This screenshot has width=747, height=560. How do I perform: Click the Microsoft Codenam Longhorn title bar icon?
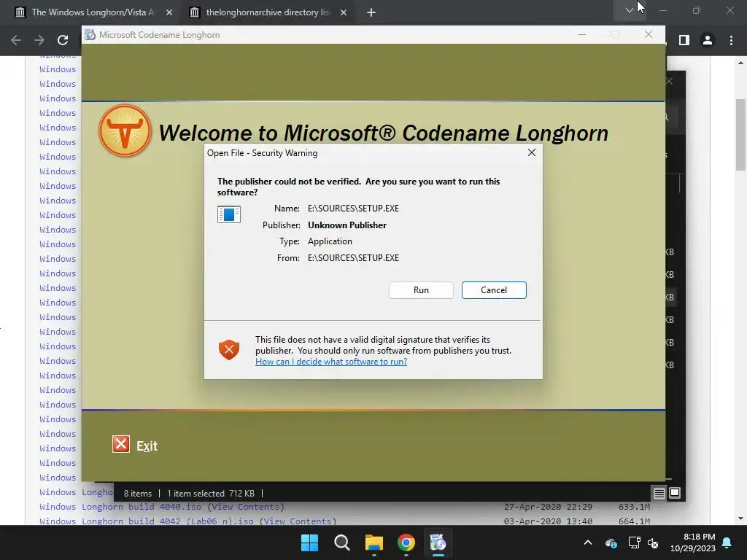[x=90, y=34]
